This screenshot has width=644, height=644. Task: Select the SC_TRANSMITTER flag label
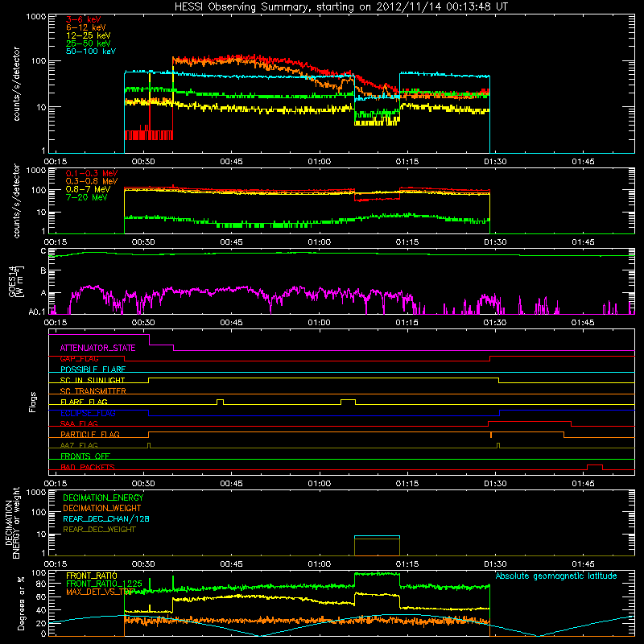pyautogui.click(x=93, y=391)
